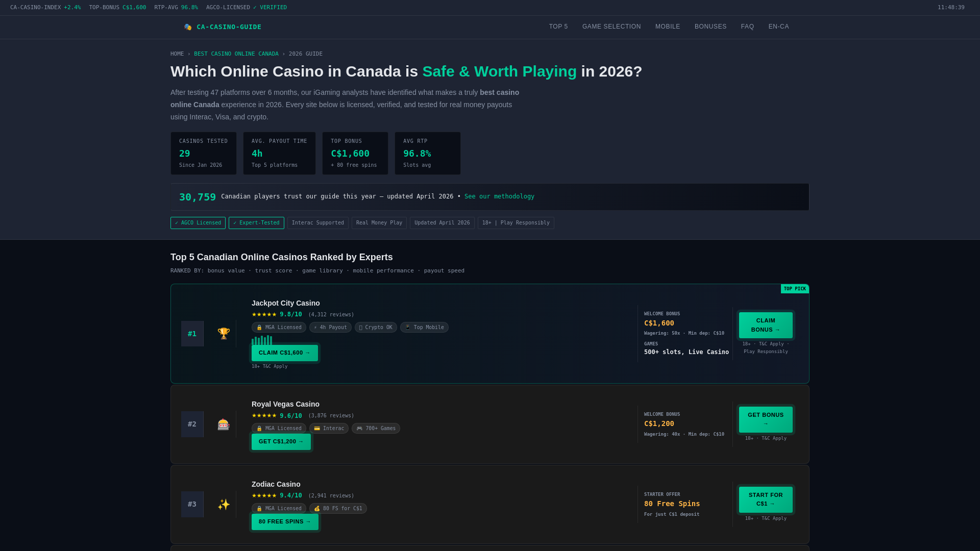
Task: Open the Game Selection nav menu
Action: (611, 27)
